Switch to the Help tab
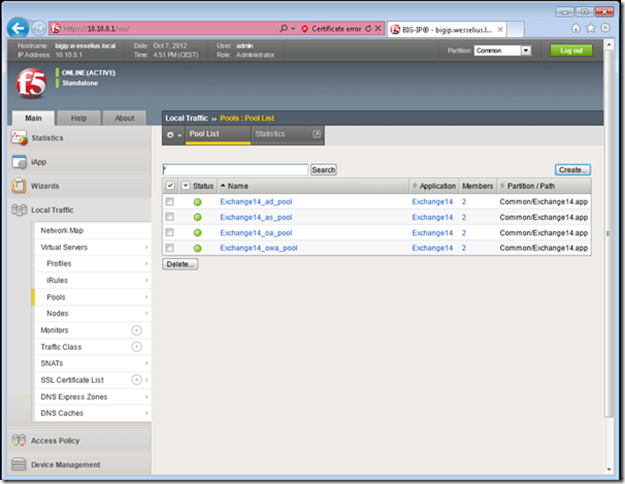This screenshot has width=625, height=484. click(78, 118)
